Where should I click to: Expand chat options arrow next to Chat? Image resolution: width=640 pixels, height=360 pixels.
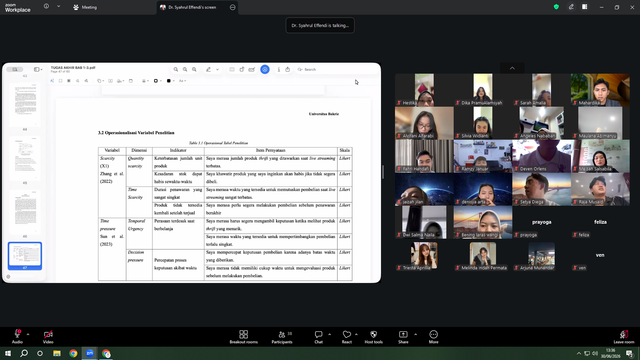pos(329,334)
